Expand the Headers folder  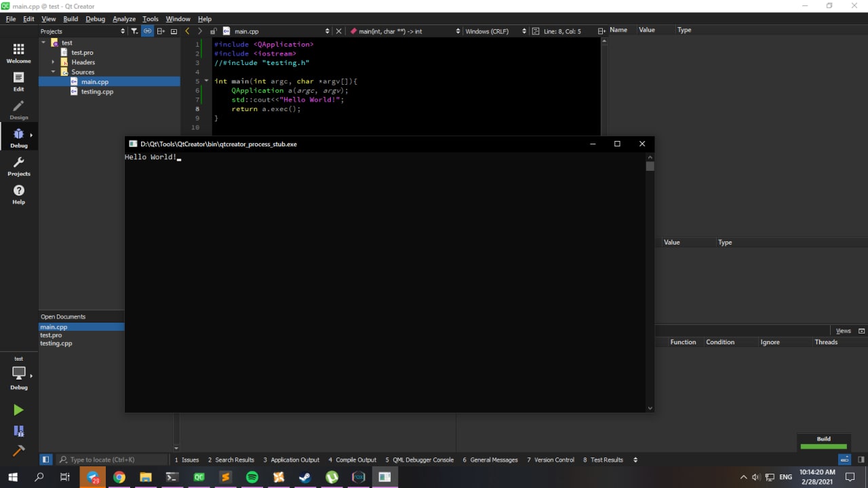tap(54, 62)
